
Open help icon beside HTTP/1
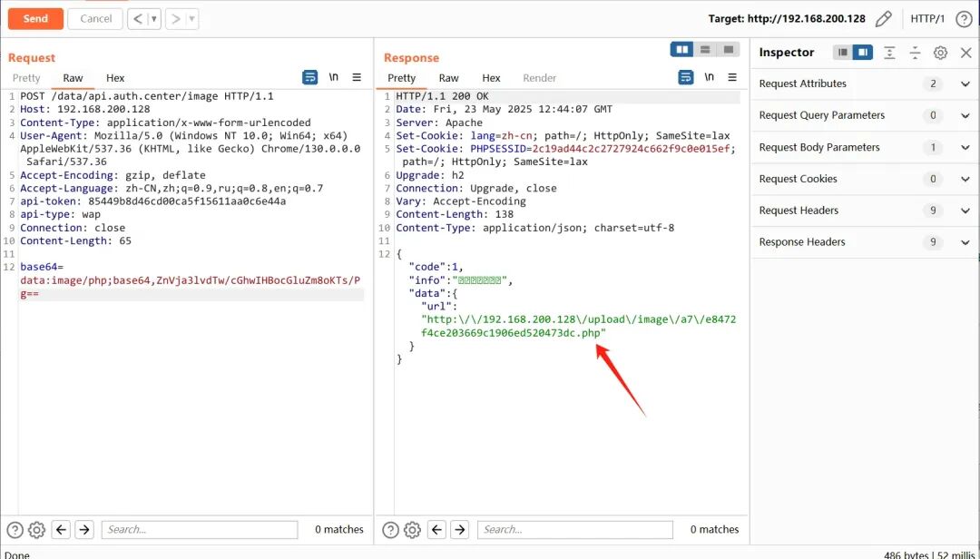(x=964, y=19)
